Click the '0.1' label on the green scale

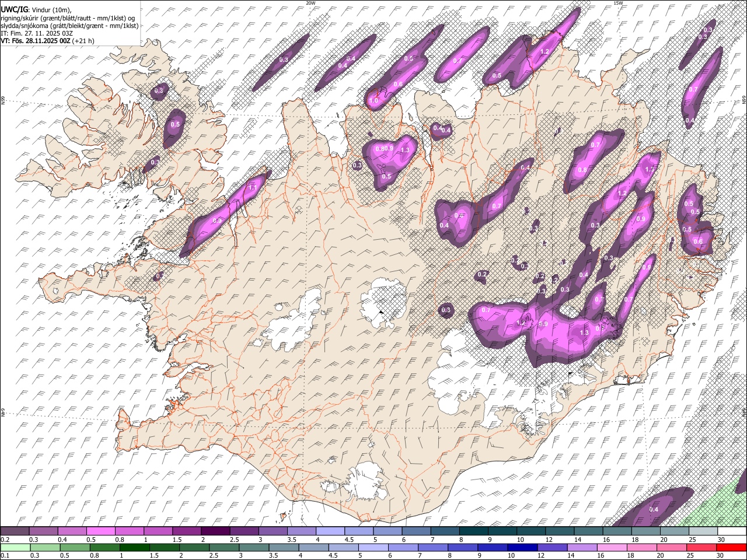[5, 556]
